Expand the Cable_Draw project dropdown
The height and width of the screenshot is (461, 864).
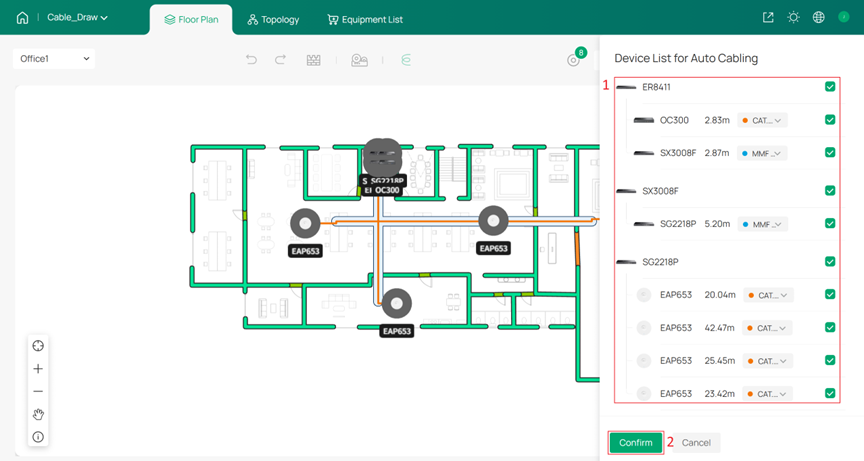pos(77,18)
